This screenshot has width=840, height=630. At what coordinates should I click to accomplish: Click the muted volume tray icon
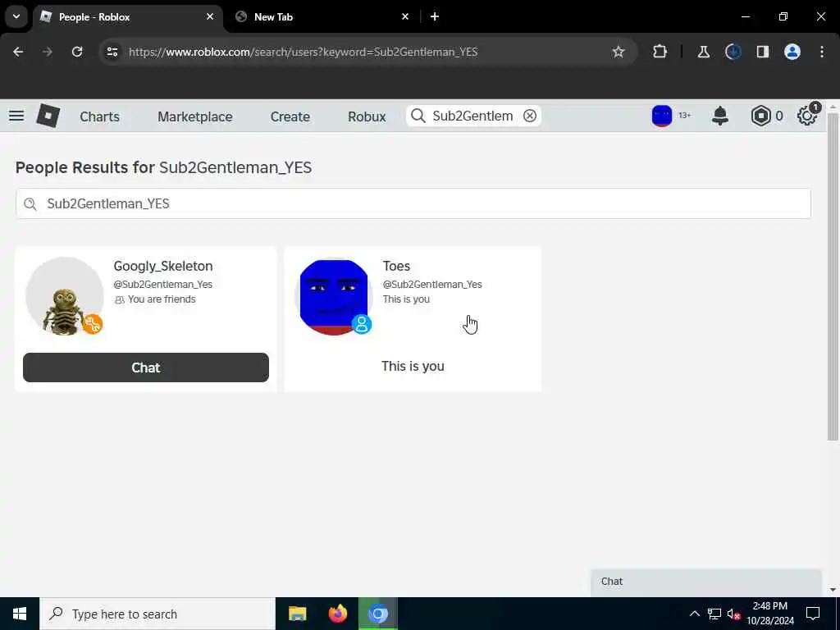pyautogui.click(x=733, y=614)
